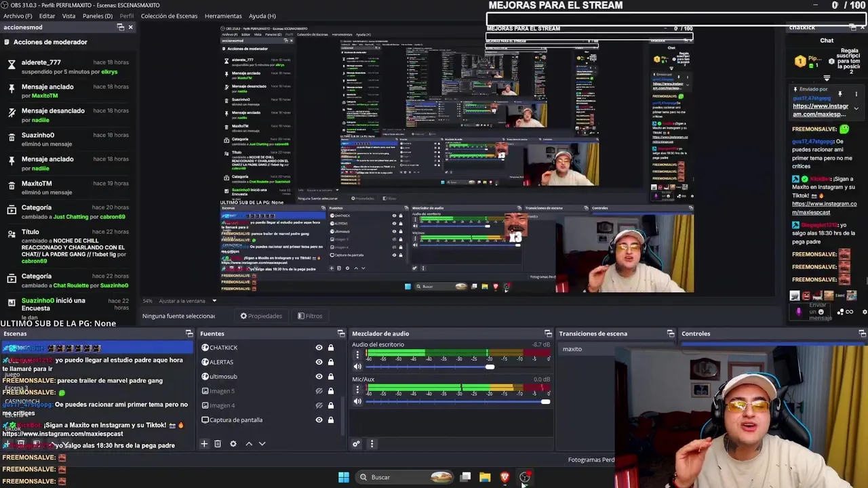868x488 pixels.
Task: Click the Título change icon in moderator actions
Action: pyautogui.click(x=12, y=234)
